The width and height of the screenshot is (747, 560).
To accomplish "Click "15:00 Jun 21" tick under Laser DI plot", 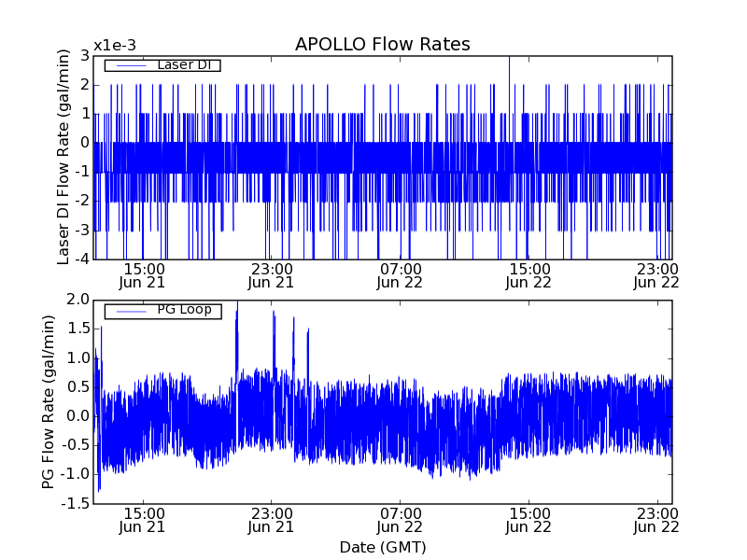I will (x=142, y=276).
